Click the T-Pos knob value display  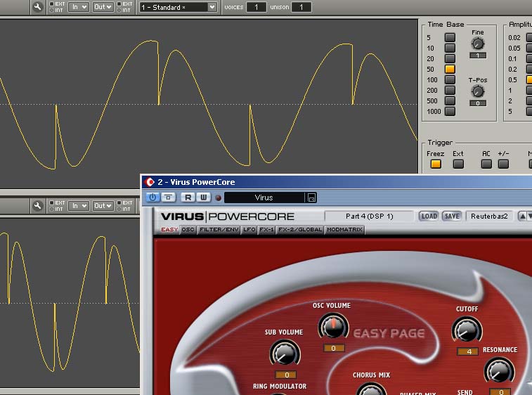[x=478, y=103]
